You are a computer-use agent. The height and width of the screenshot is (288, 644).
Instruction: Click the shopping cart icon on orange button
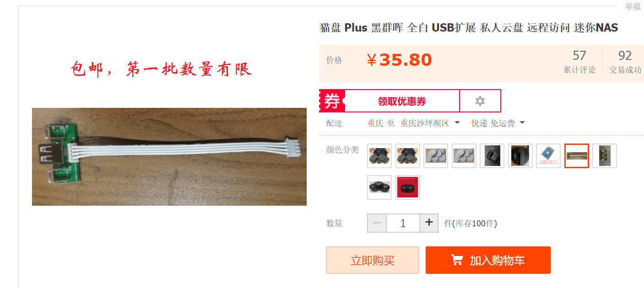pos(456,260)
